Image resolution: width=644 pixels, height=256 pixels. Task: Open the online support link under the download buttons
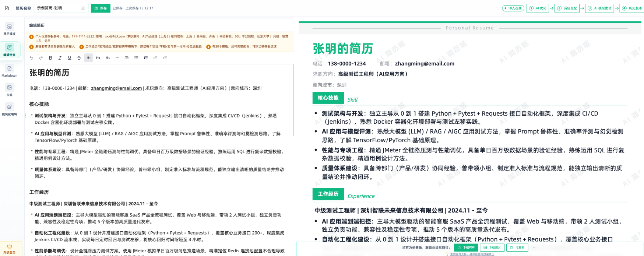click(472, 254)
